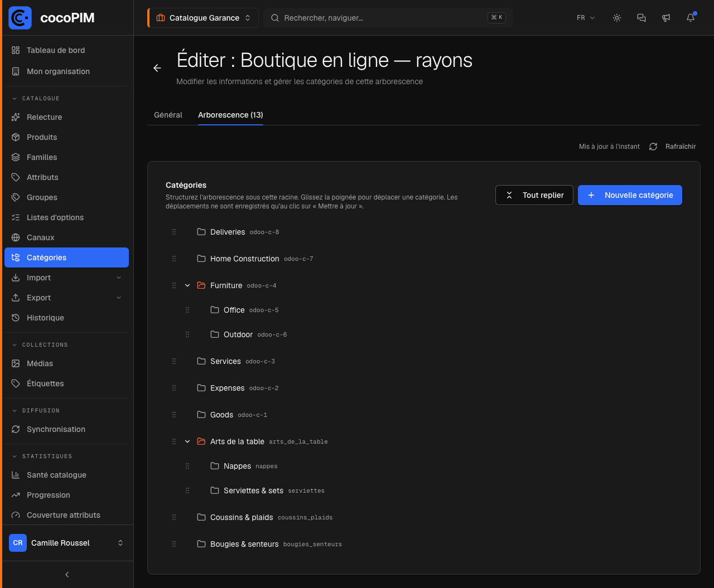Viewport: 714px width, 588px height.
Task: Collapse the sidebar with the bottom chevron
Action: [67, 575]
